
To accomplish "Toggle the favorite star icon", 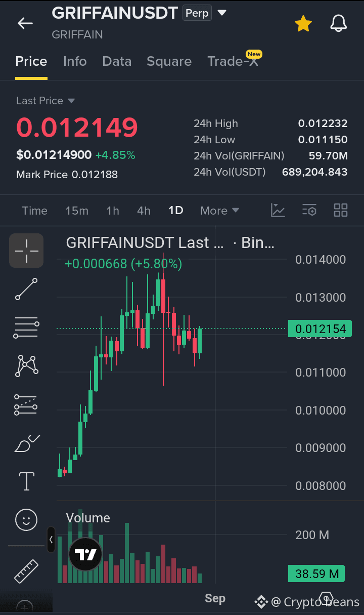I will (x=303, y=23).
